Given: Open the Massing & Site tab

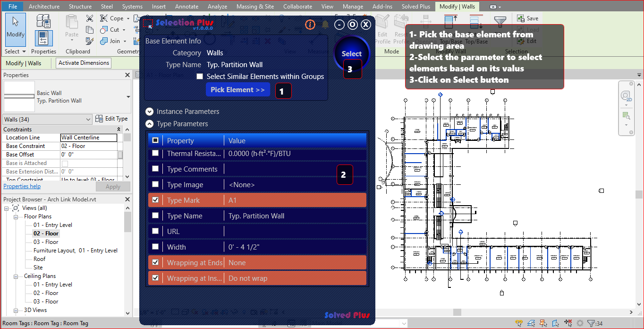Looking at the screenshot, I should pos(255,7).
